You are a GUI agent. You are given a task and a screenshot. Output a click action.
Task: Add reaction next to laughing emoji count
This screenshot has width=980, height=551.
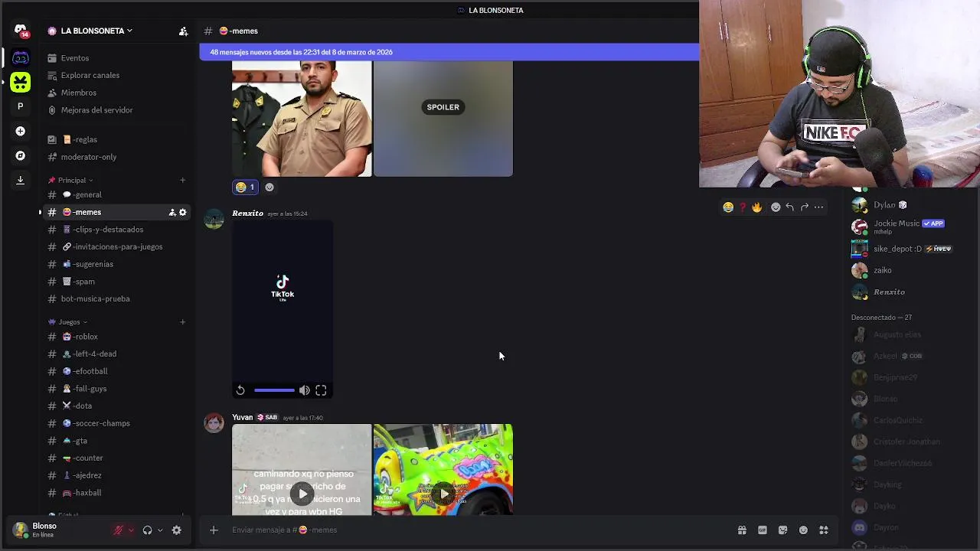point(269,187)
